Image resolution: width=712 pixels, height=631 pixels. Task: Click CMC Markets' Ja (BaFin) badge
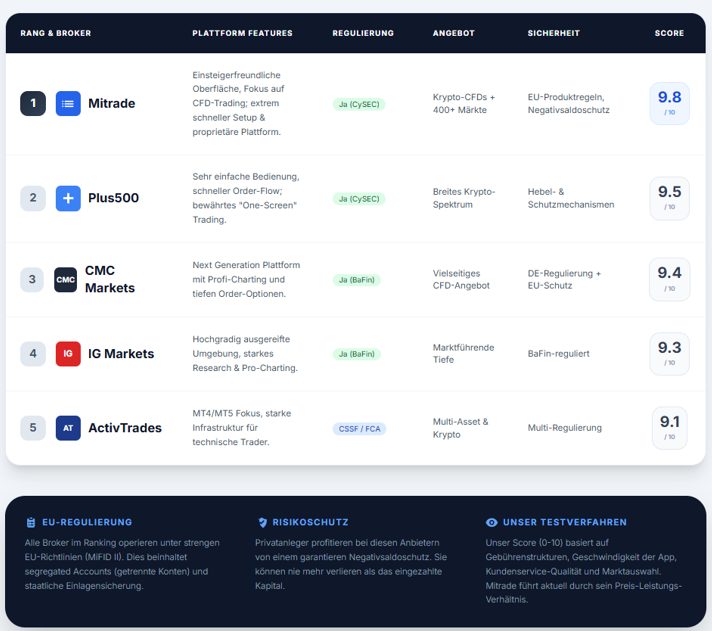point(358,280)
